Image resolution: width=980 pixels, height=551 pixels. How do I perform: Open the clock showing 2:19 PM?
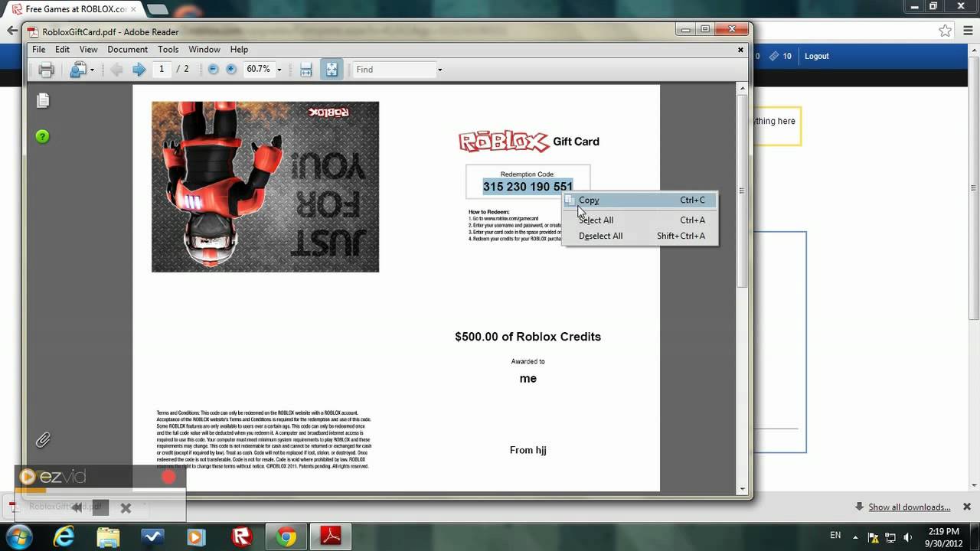coord(943,536)
